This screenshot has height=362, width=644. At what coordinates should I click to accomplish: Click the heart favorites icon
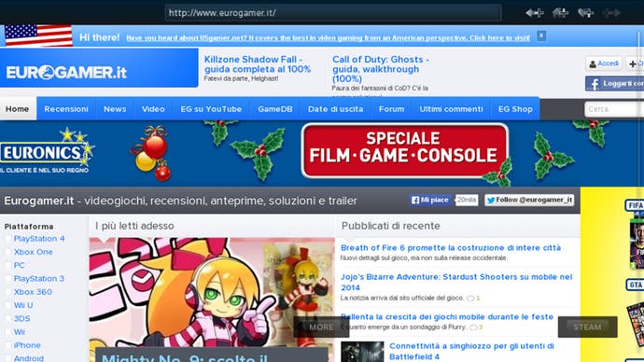[x=586, y=13]
